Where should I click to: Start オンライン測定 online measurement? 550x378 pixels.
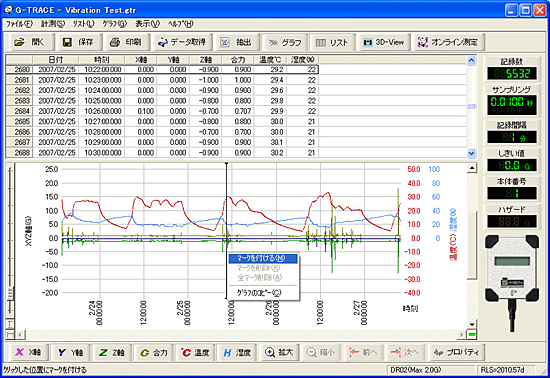point(448,42)
